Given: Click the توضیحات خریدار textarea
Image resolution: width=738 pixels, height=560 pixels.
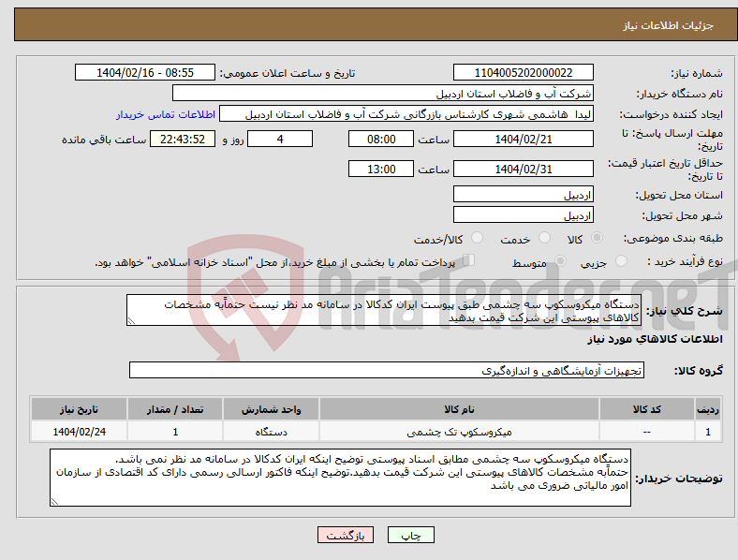Looking at the screenshot, I should pos(340,478).
